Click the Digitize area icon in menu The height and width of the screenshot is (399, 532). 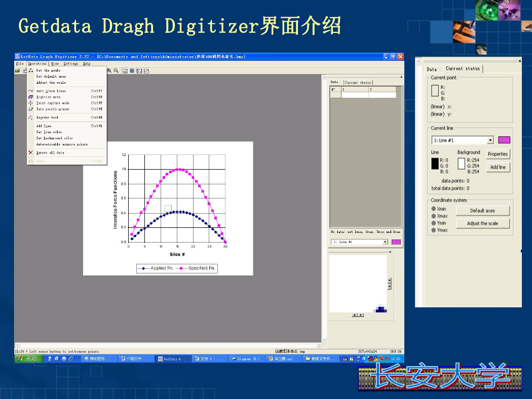31,97
